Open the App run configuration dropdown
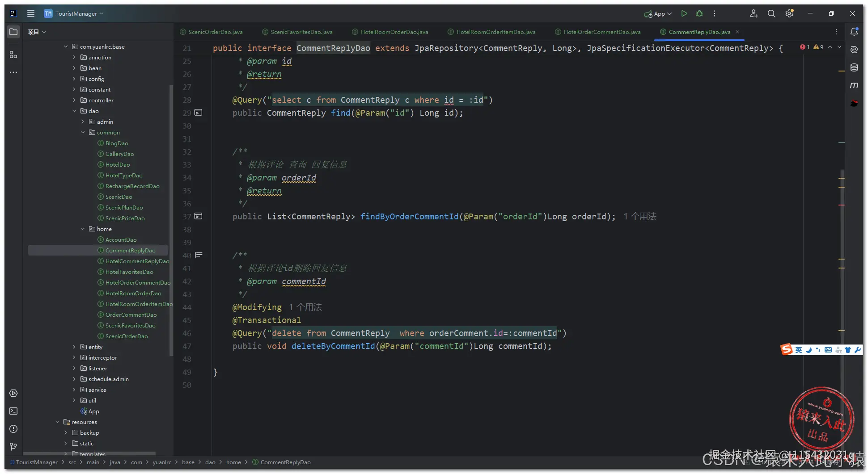 pos(658,13)
